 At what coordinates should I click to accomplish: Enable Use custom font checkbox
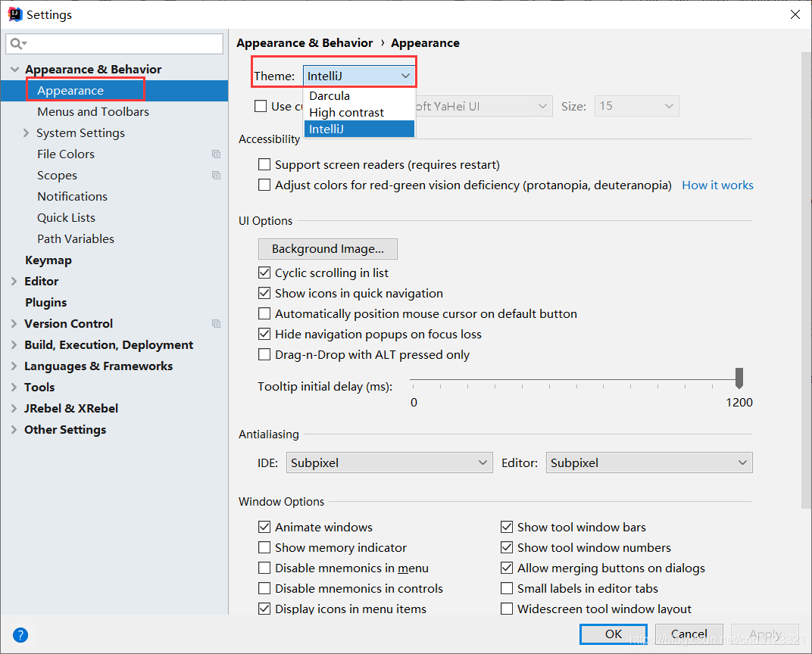pos(261,106)
